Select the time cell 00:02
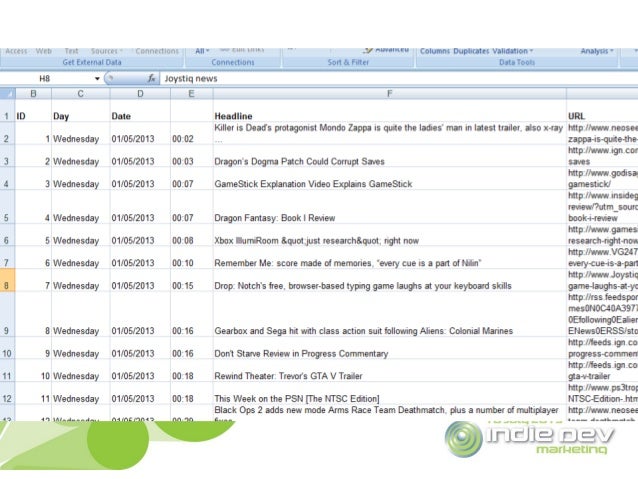 (191, 133)
